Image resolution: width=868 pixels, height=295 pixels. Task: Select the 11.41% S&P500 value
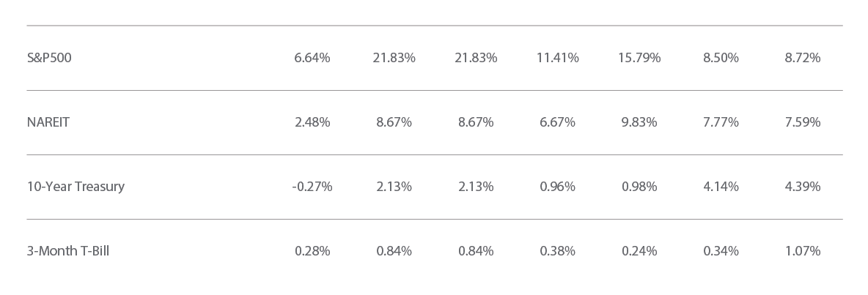[x=557, y=57]
